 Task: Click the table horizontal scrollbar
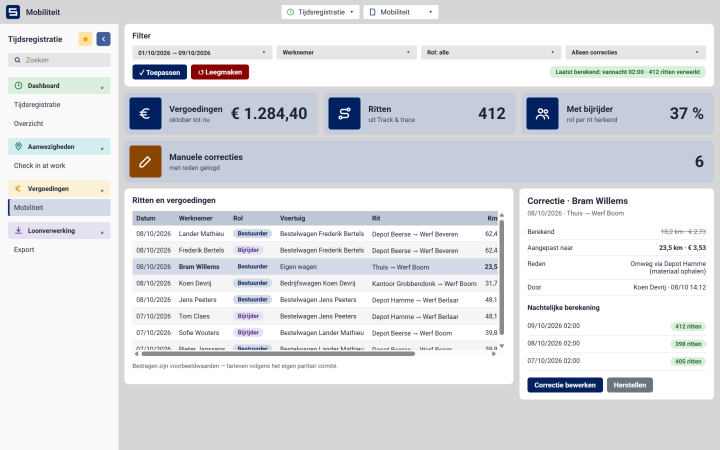pos(278,354)
